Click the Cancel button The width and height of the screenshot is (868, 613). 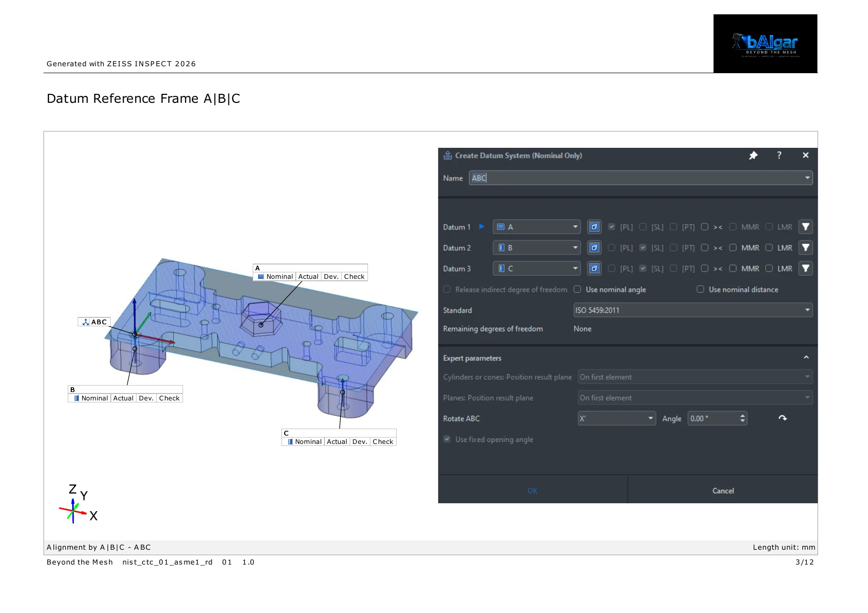[x=723, y=490]
